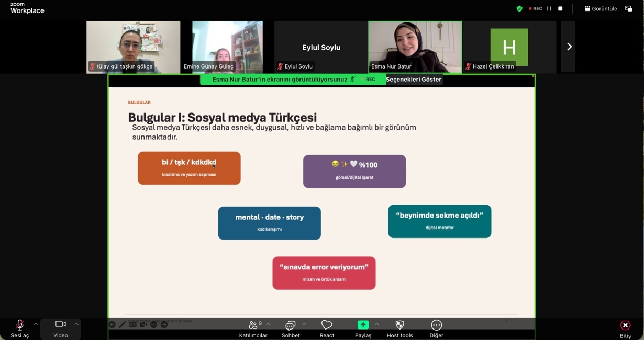
Task: Click the blue 'mental · date · story' card
Action: coord(270,223)
